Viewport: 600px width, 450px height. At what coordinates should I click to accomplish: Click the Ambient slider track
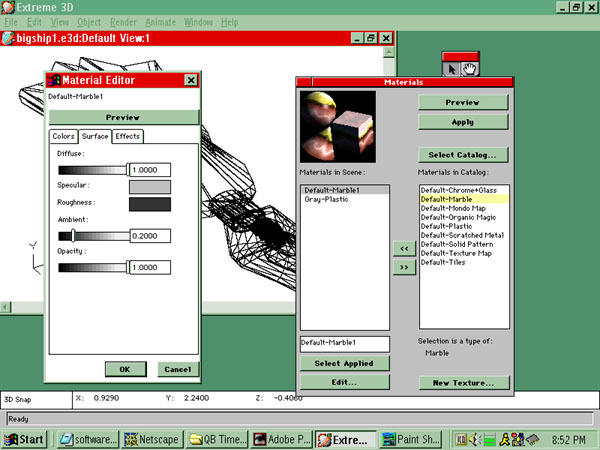tap(92, 237)
